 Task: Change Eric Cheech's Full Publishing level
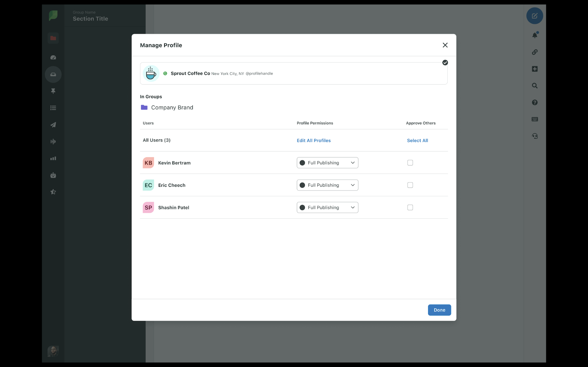[x=327, y=185]
